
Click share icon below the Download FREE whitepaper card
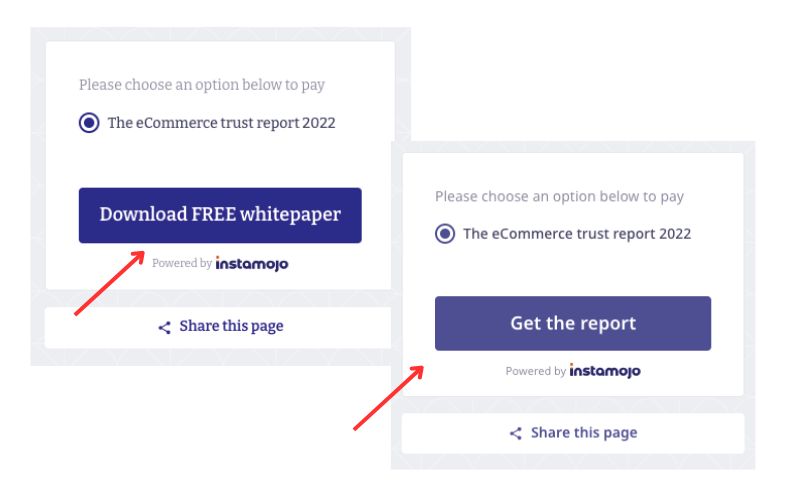[165, 327]
